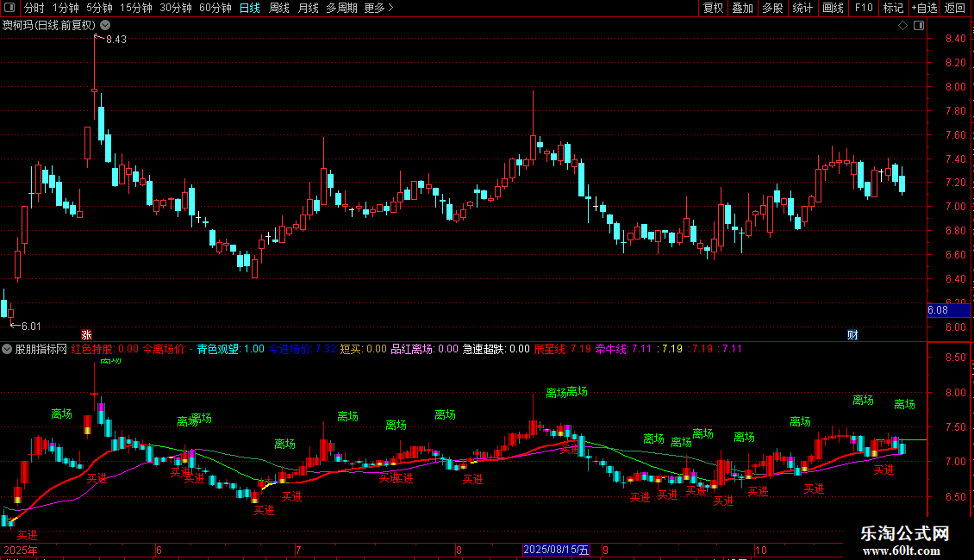Open F10 company info
The width and height of the screenshot is (974, 560).
point(864,8)
